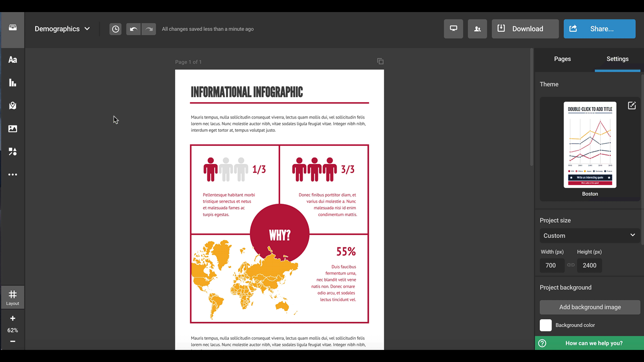The height and width of the screenshot is (362, 644).
Task: Click the undo arrow button
Action: pyautogui.click(x=133, y=29)
